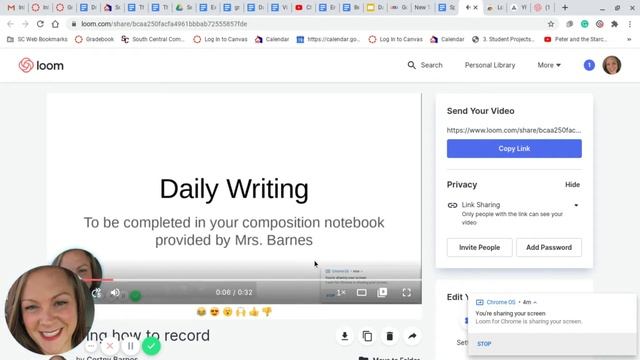Screen dimensions: 640x360
Task: Open Chrome menu three dots
Action: [629, 24]
